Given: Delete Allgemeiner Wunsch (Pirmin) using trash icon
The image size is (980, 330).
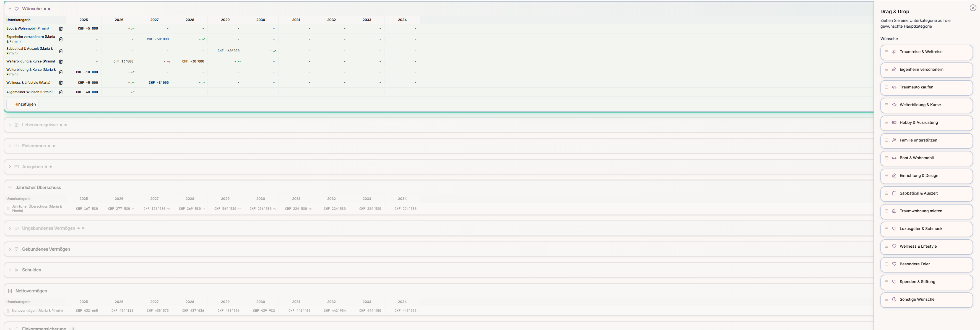Looking at the screenshot, I should [61, 92].
